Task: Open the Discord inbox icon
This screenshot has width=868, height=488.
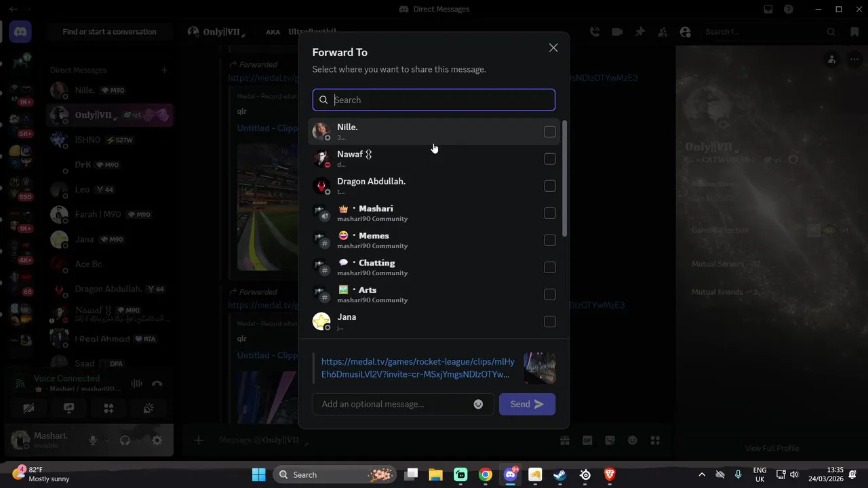Action: pyautogui.click(x=768, y=9)
